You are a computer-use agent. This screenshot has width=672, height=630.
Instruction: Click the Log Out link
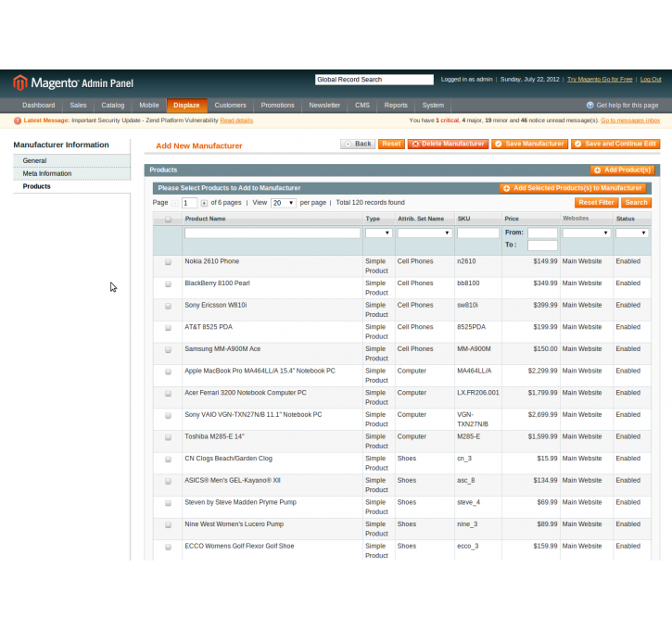651,80
